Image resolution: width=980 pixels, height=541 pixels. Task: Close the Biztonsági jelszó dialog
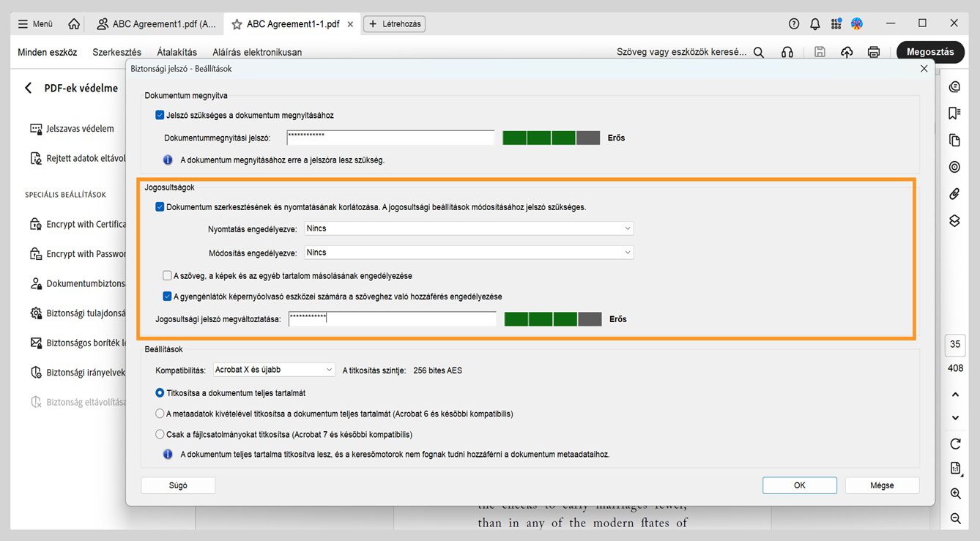[924, 69]
